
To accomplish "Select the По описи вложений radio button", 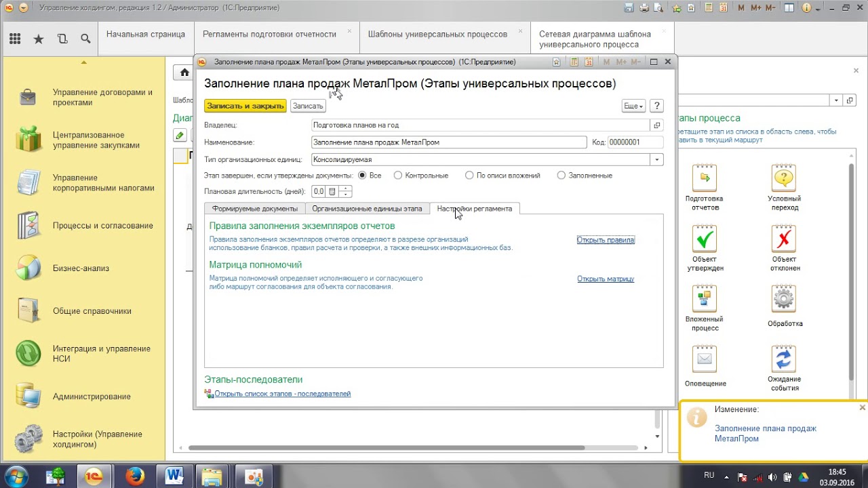I will tap(469, 176).
